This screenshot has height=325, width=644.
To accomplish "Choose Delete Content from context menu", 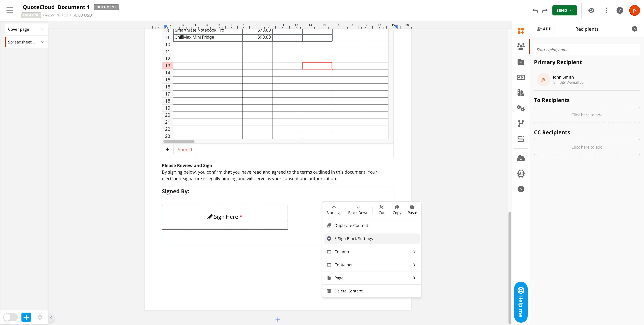I will (348, 291).
